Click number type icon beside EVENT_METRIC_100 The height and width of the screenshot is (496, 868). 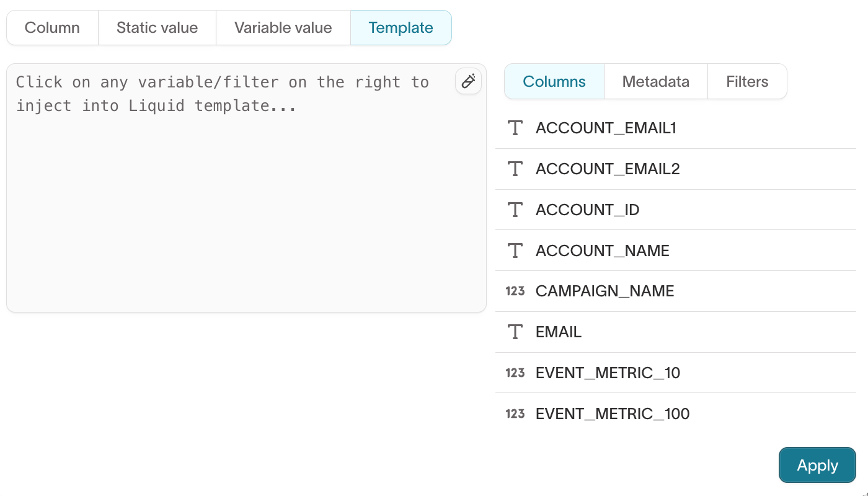pos(515,414)
